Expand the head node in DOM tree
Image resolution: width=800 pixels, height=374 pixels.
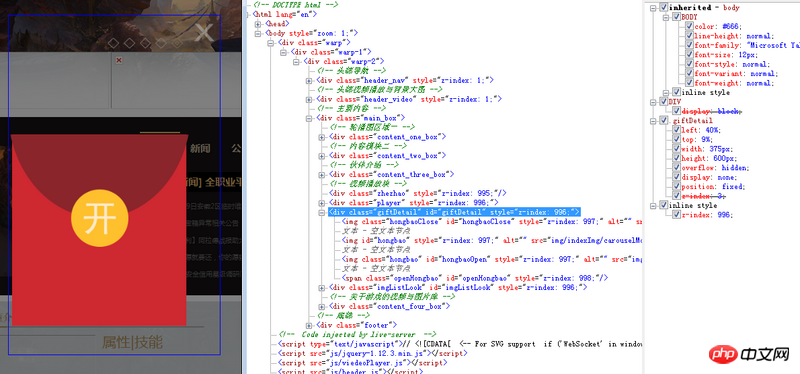tap(259, 23)
